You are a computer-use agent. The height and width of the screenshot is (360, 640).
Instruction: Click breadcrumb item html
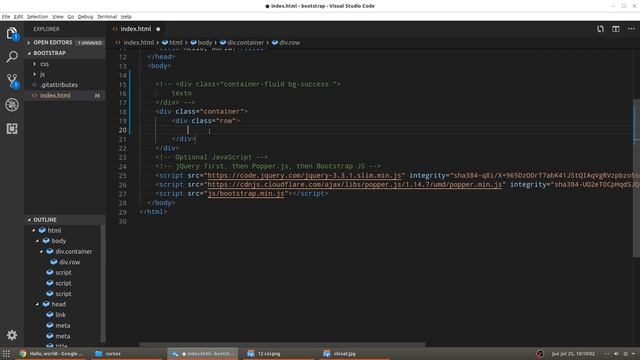click(172, 42)
